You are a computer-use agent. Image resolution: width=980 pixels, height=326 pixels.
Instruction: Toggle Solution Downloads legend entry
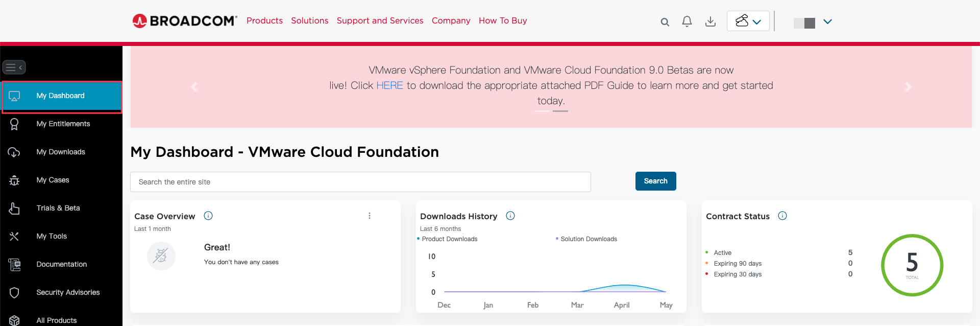click(x=586, y=239)
